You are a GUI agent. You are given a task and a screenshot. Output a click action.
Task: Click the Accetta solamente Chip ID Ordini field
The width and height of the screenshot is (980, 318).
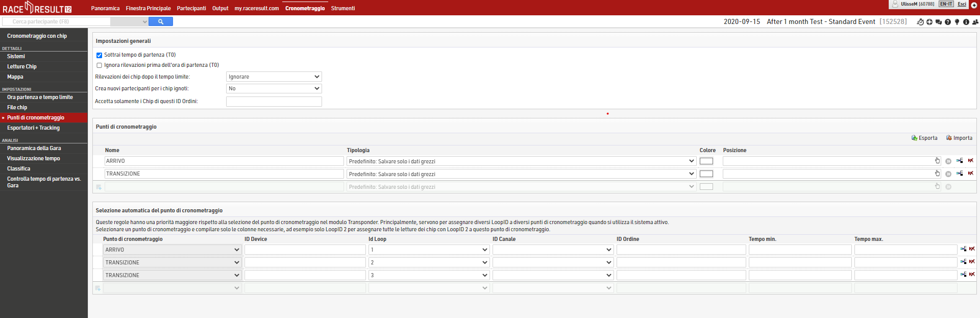click(x=274, y=102)
